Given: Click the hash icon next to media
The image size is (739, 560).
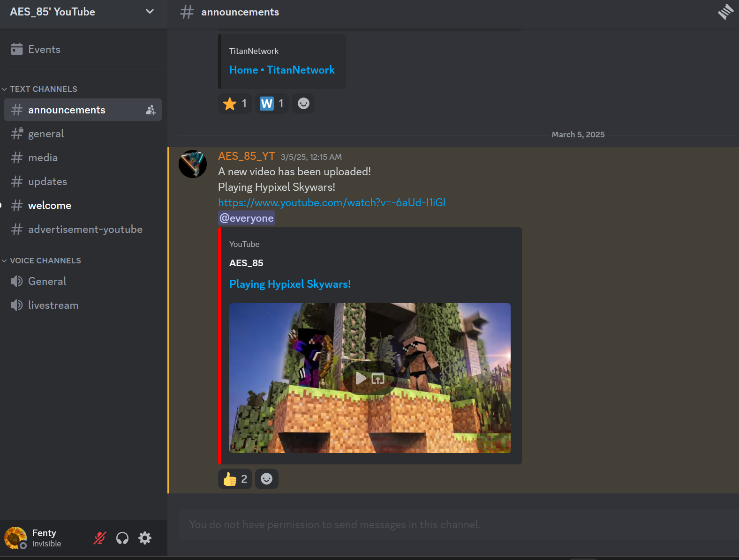Looking at the screenshot, I should (17, 157).
